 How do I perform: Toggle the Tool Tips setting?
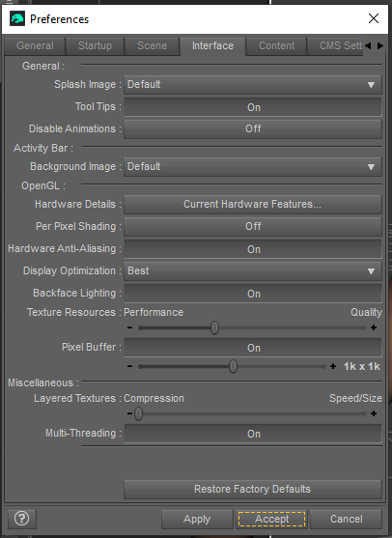(x=253, y=107)
